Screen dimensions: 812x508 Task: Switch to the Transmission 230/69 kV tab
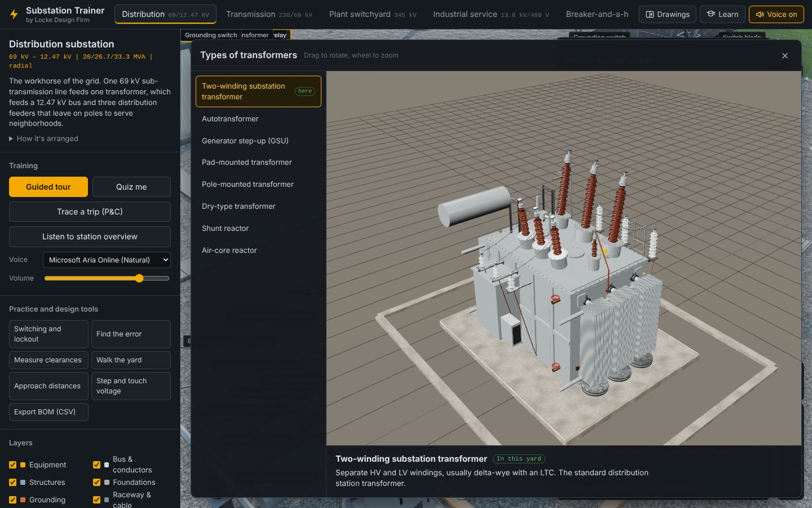click(x=269, y=14)
